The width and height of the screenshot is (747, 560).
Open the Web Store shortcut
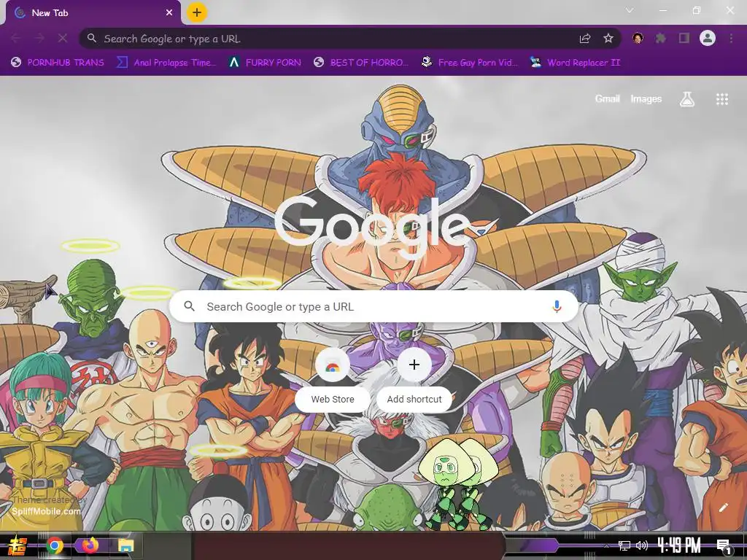(333, 379)
